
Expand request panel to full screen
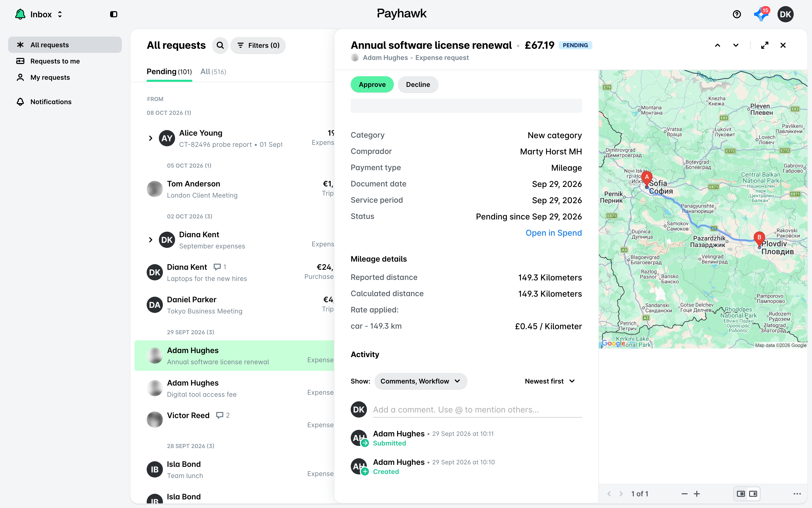765,45
